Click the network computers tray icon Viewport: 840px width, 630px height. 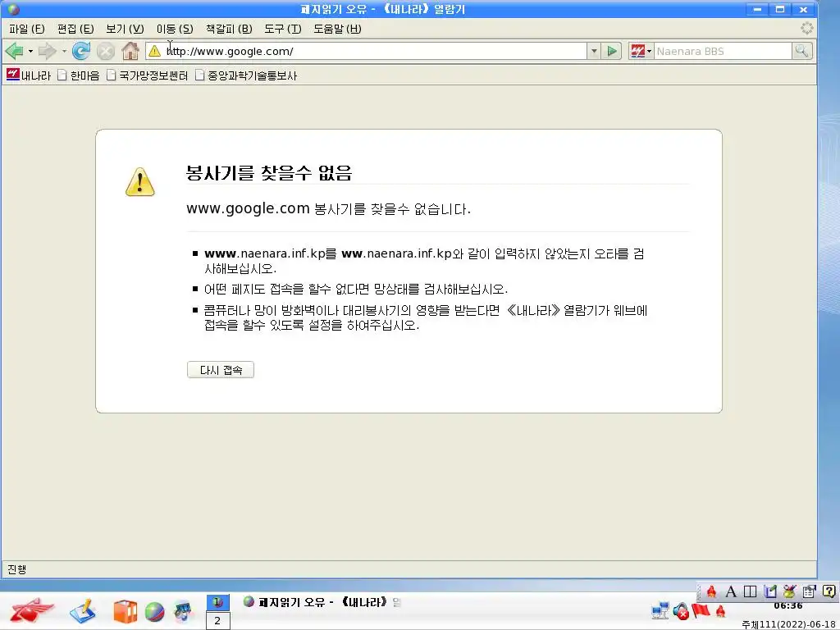[660, 610]
